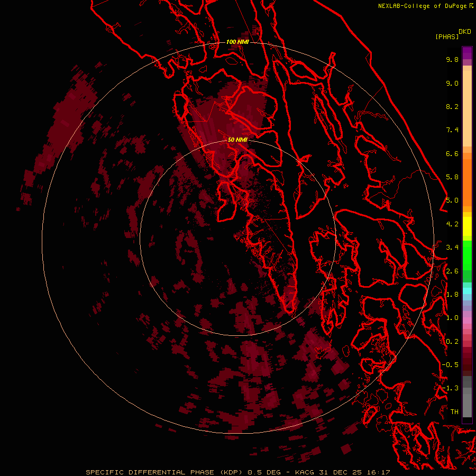The width and height of the screenshot is (476, 476).
Task: Click the bright green segment of color bar
Action: [x=467, y=255]
